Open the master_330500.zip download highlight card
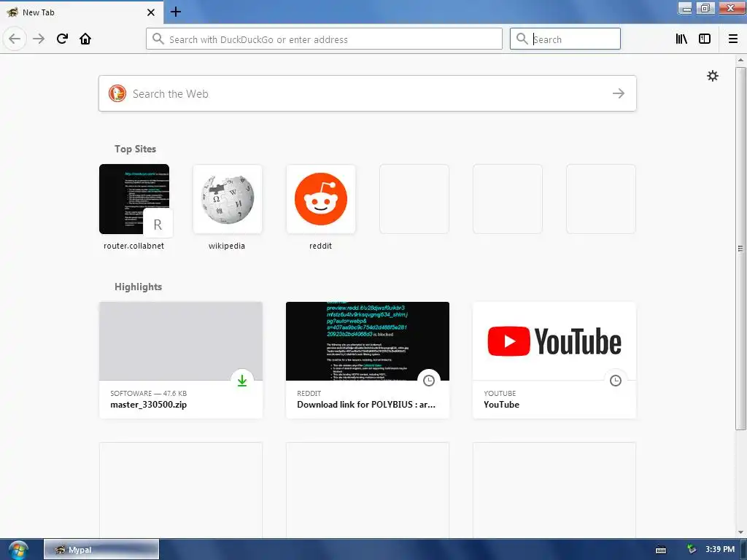 point(181,360)
